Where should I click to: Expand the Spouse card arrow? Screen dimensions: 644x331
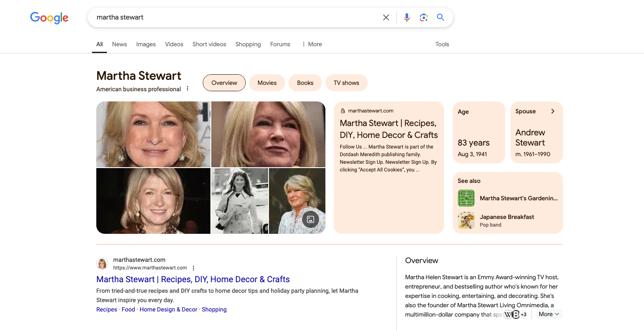click(x=552, y=111)
